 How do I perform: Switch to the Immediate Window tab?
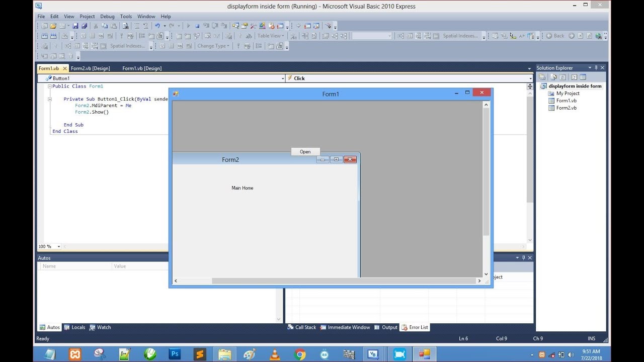[x=345, y=327]
